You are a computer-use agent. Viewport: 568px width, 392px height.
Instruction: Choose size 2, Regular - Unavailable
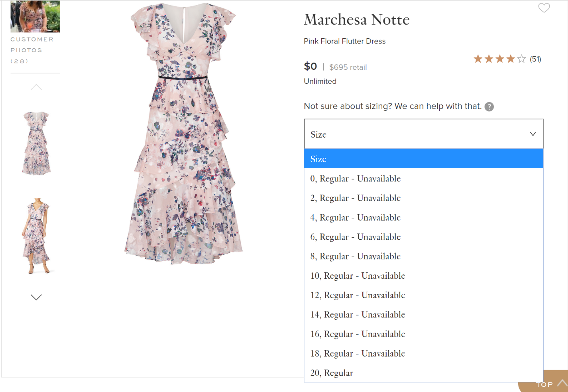click(x=423, y=198)
